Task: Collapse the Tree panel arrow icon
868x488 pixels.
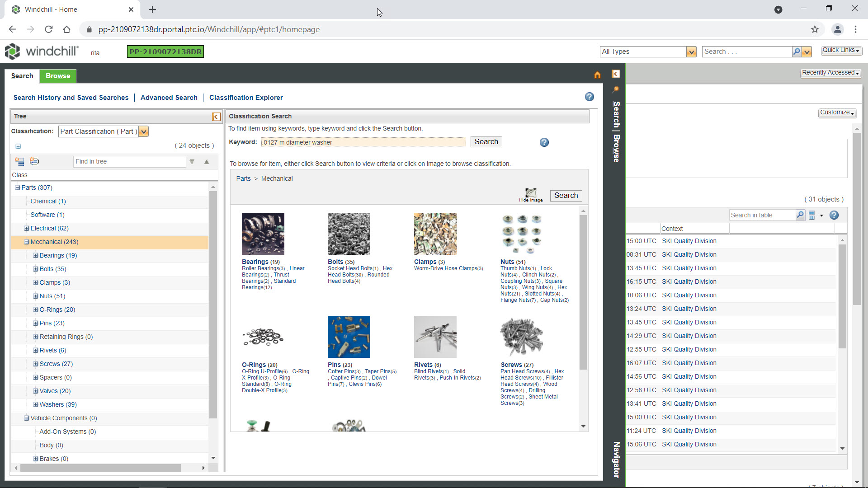Action: (216, 117)
